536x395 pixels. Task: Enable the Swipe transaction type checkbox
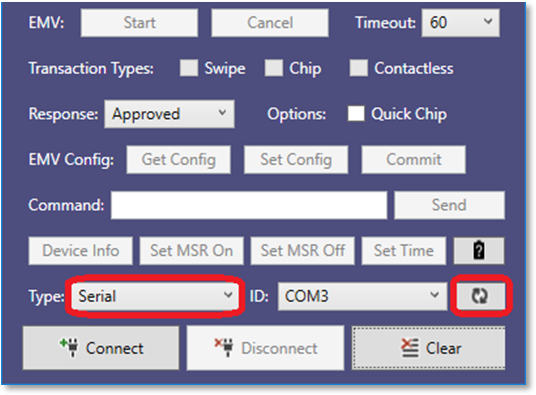[189, 68]
